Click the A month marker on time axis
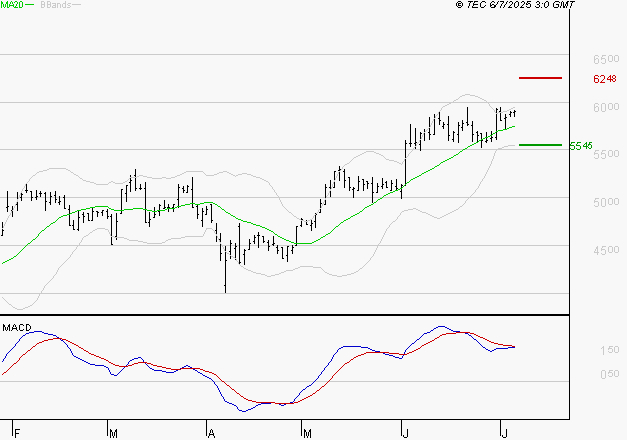The image size is (627, 440). (211, 432)
